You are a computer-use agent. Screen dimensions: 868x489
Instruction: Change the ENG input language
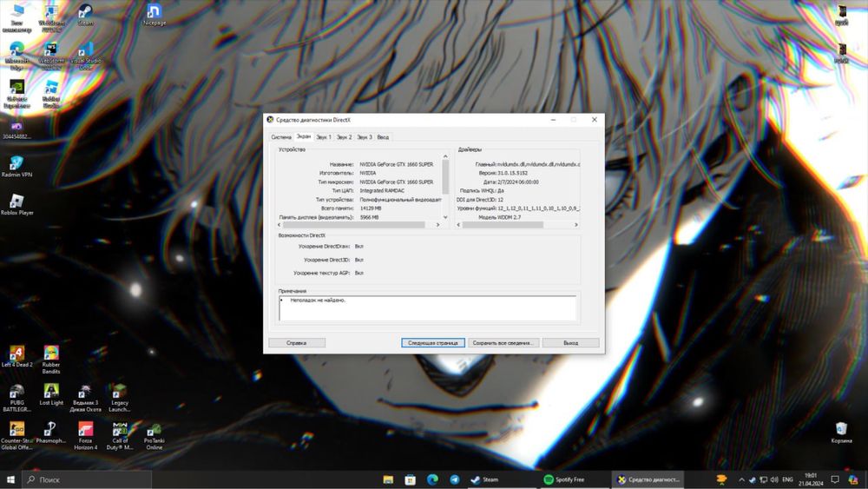point(788,479)
